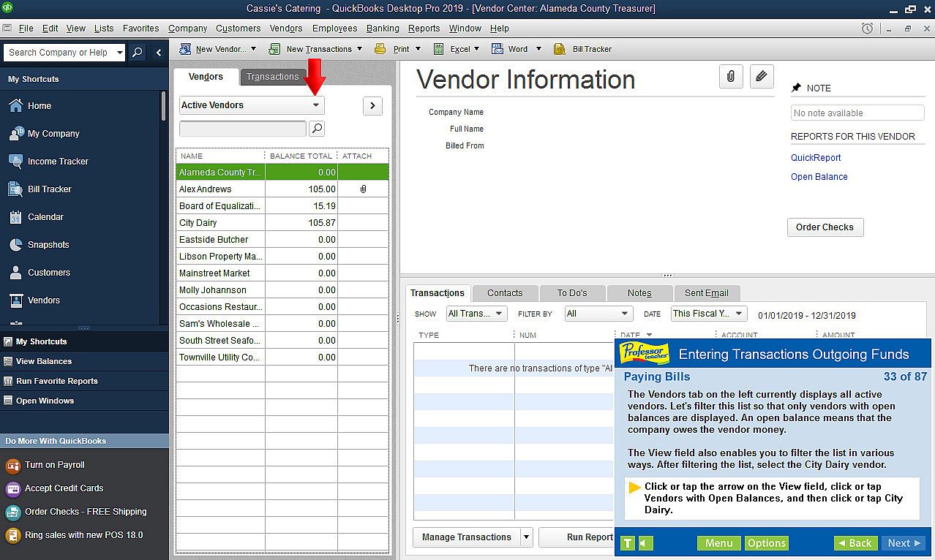
Task: Click the Print toolbar icon
Action: tap(380, 49)
